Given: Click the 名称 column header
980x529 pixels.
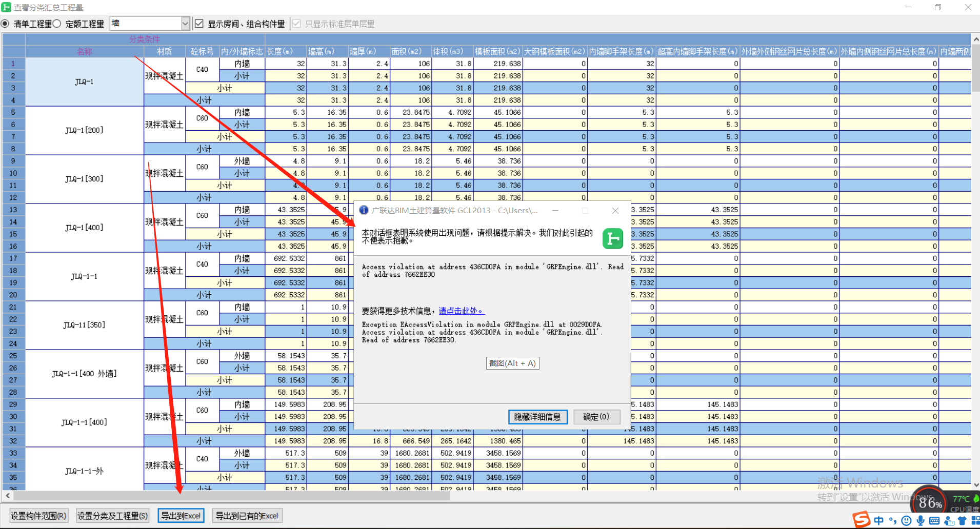Looking at the screenshot, I should [85, 51].
